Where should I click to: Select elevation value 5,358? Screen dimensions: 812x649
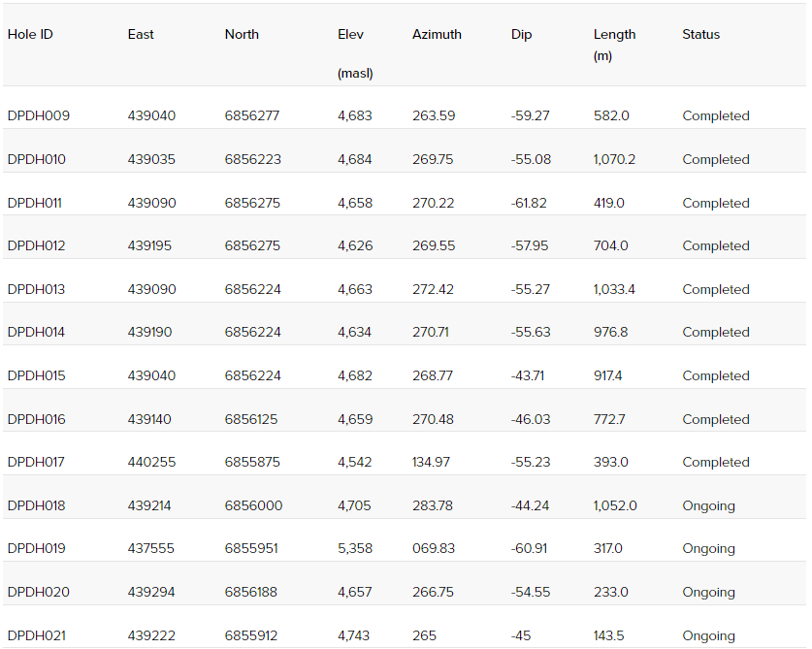coord(355,548)
